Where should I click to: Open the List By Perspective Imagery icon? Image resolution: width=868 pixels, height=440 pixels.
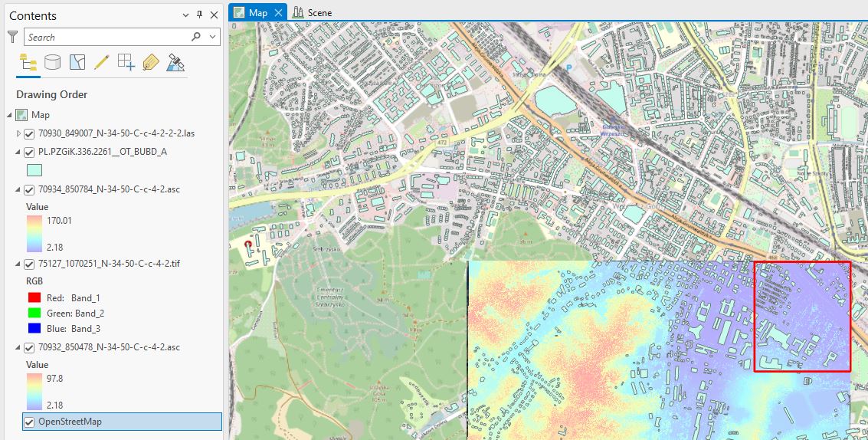[175, 63]
